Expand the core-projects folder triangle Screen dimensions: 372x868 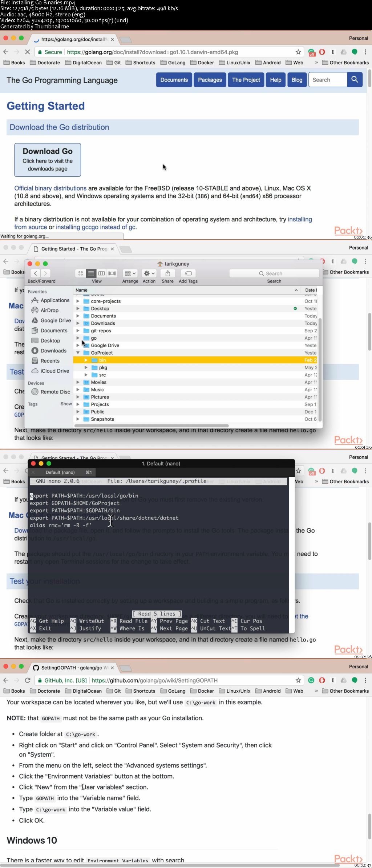coord(78,301)
